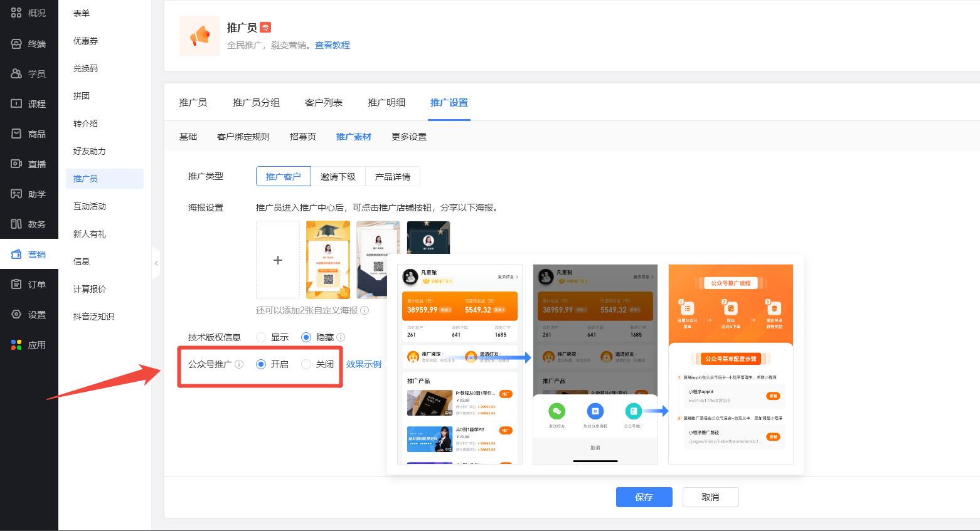This screenshot has width=980, height=531.
Task: Select 关闭 radio for 公众号推广
Action: pos(306,364)
